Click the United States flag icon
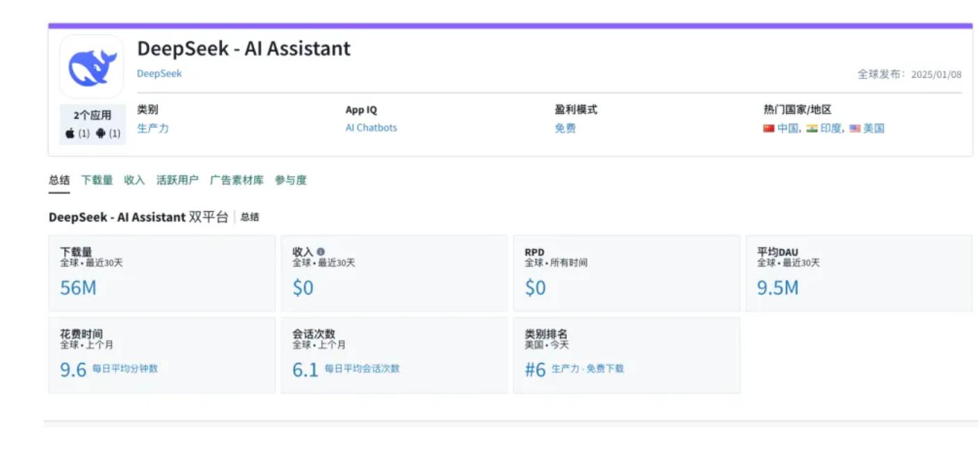This screenshot has width=980, height=452. pos(855,129)
